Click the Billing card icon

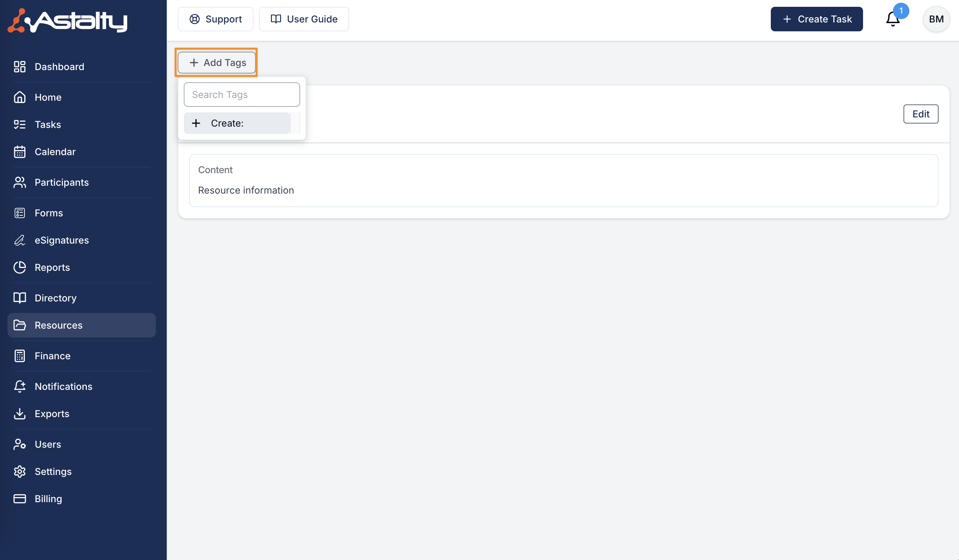[x=20, y=499]
